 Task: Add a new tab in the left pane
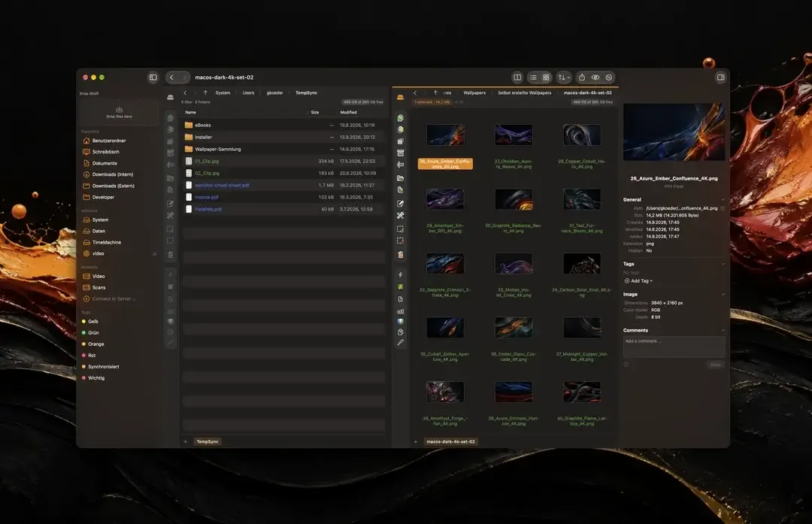(186, 441)
